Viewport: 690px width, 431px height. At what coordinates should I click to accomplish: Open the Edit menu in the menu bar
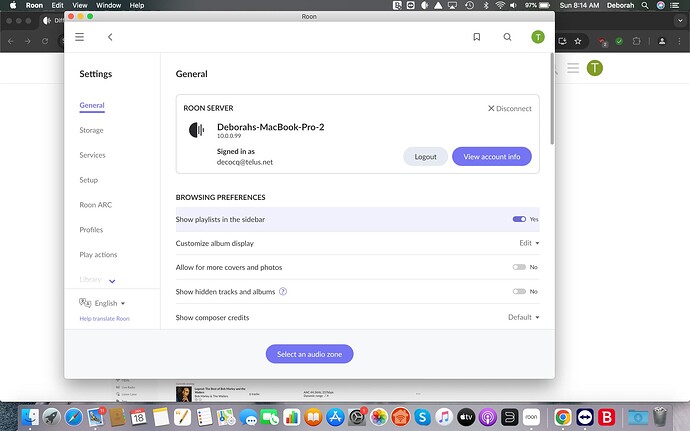(57, 5)
